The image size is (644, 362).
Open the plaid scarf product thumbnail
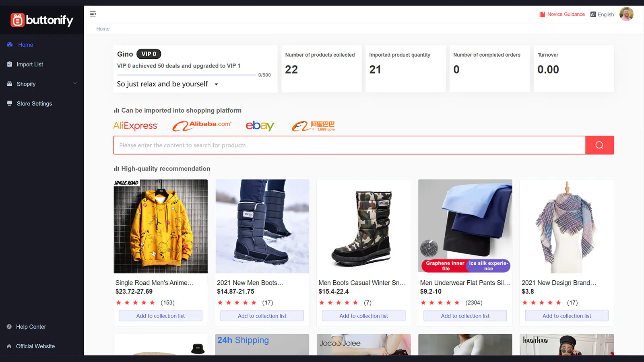point(567,226)
